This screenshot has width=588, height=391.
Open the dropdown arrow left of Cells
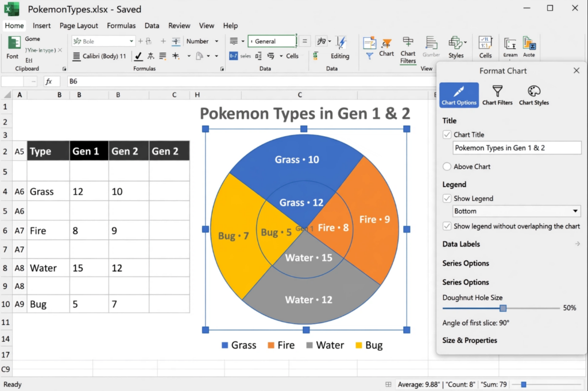coord(281,56)
